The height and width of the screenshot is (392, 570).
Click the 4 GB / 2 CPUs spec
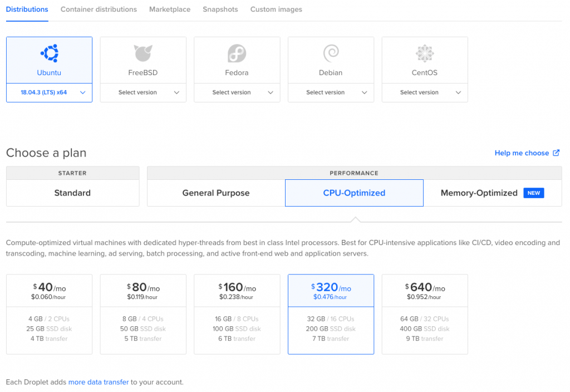[x=49, y=319]
